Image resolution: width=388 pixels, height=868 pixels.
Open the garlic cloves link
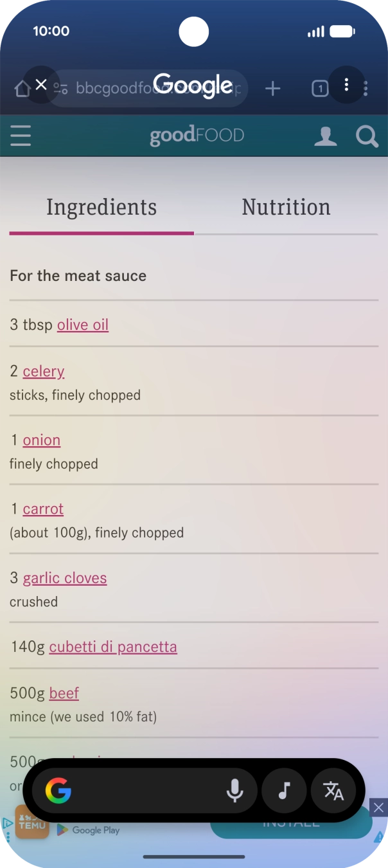[x=65, y=578]
